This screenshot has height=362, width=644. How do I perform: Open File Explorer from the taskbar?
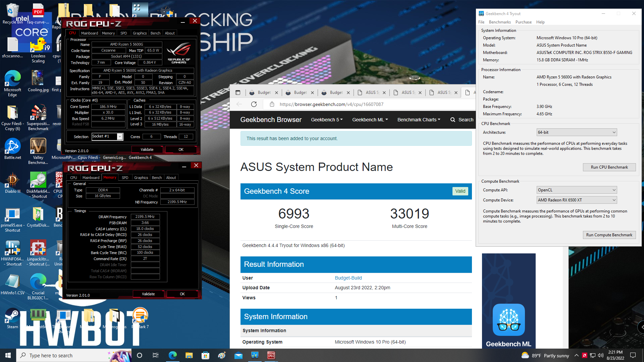coord(189,355)
